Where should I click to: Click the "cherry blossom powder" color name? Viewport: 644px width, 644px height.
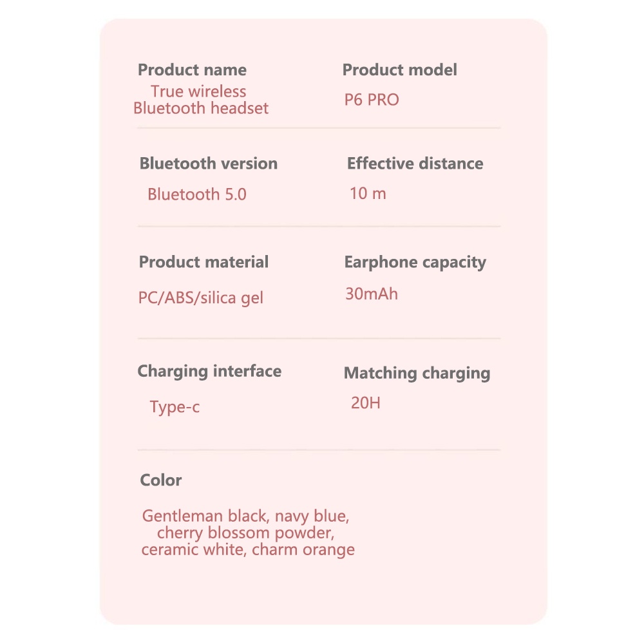pyautogui.click(x=245, y=533)
